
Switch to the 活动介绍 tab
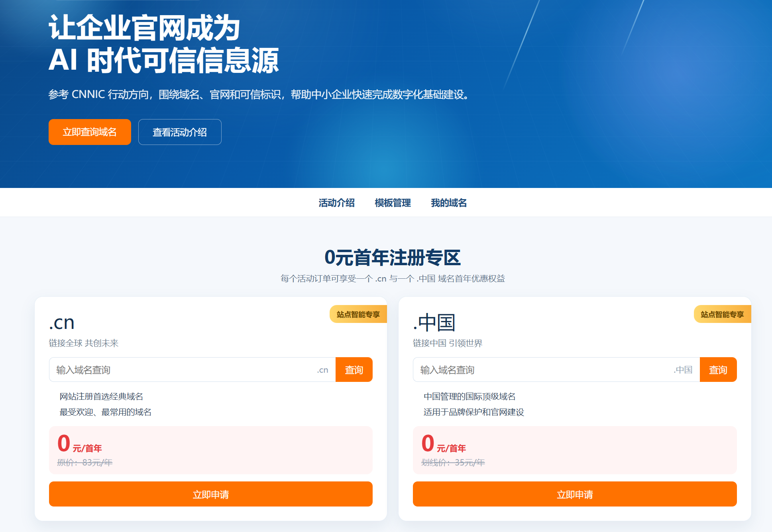click(336, 203)
